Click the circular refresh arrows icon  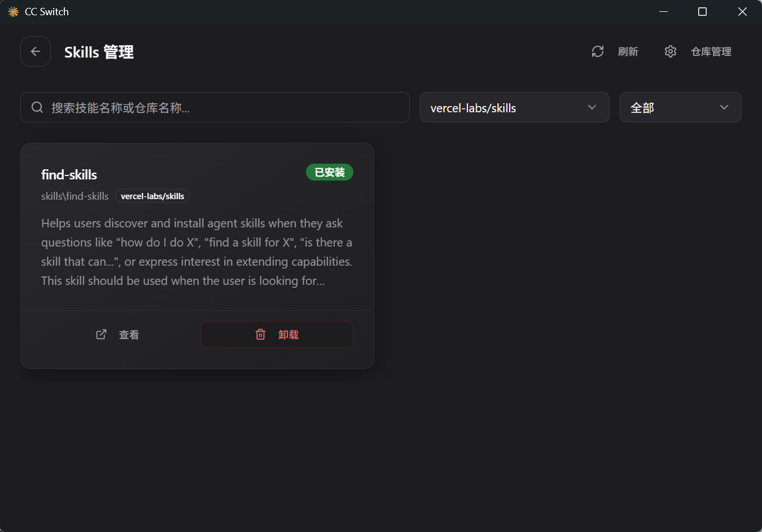pos(598,51)
